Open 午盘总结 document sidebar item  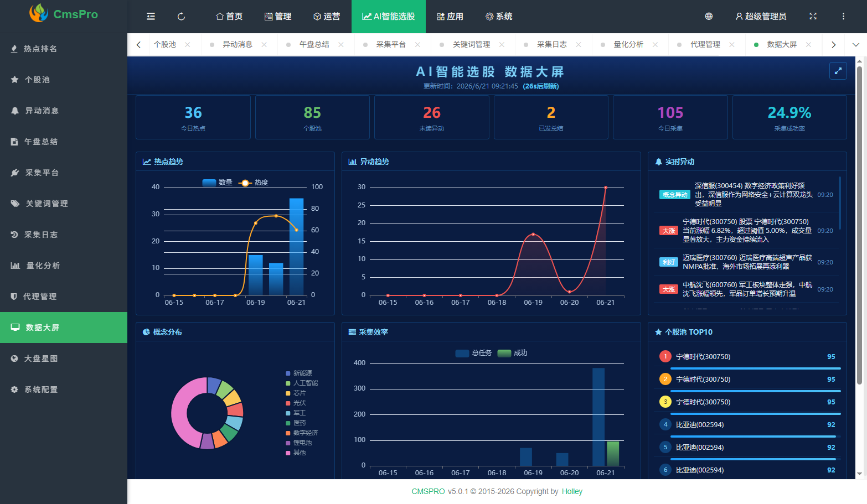64,142
